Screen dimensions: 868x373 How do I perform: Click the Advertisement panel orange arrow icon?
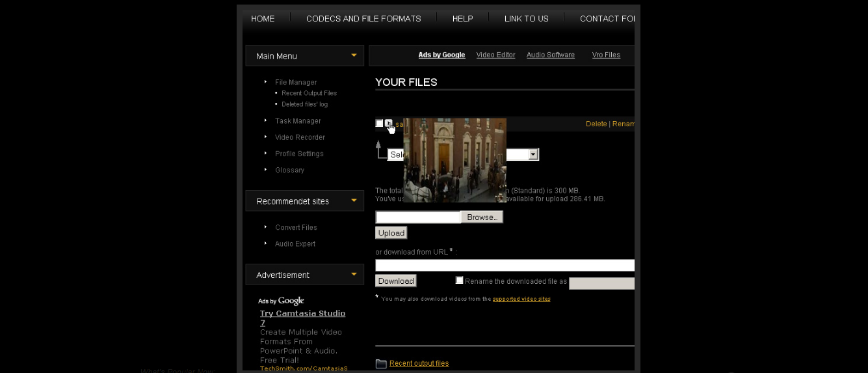coord(354,274)
